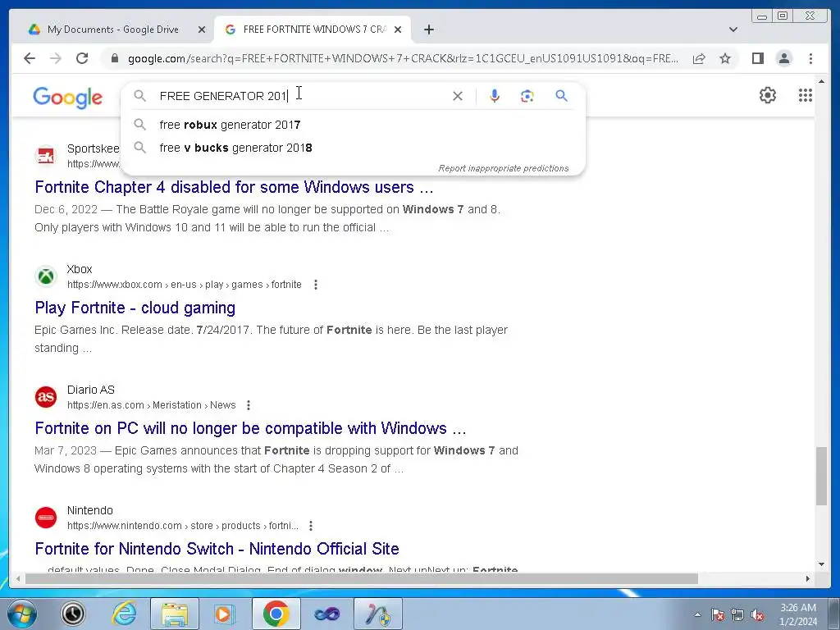Open Fortnite on PC no longer compatible result
The image size is (840, 630).
(x=250, y=428)
